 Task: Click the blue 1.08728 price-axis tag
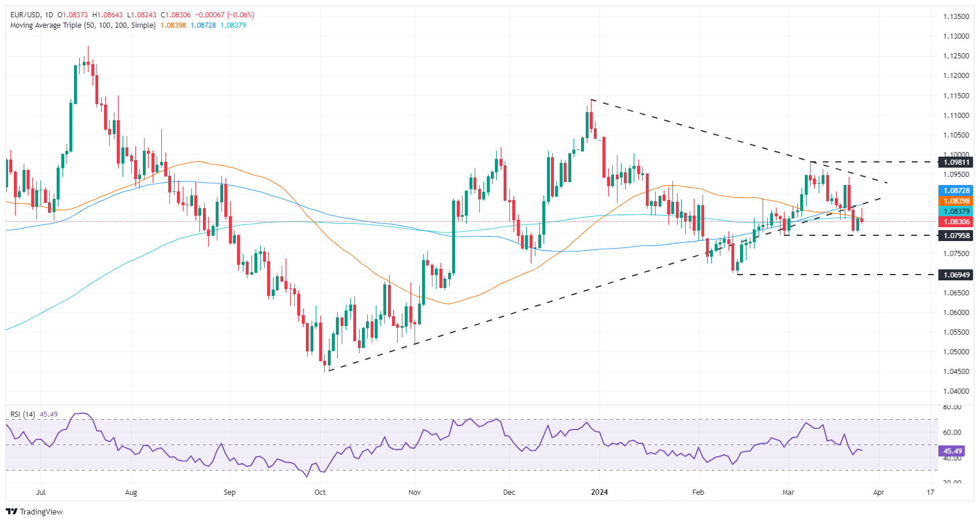[x=956, y=190]
